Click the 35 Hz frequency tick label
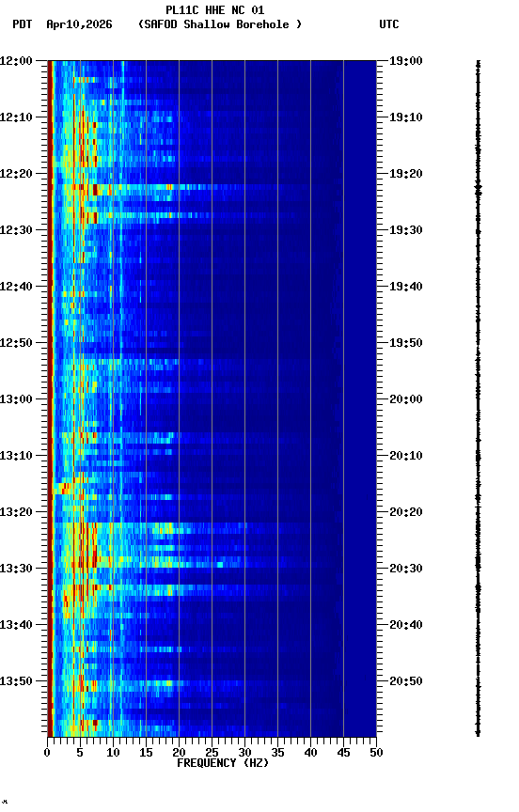The height and width of the screenshot is (812, 519). point(277,753)
